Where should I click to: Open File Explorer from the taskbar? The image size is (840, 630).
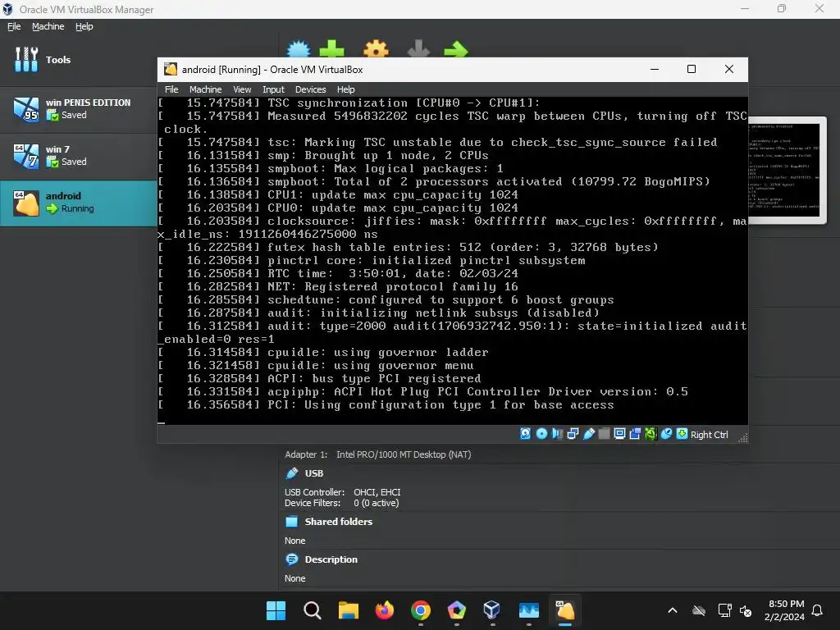[x=348, y=610]
